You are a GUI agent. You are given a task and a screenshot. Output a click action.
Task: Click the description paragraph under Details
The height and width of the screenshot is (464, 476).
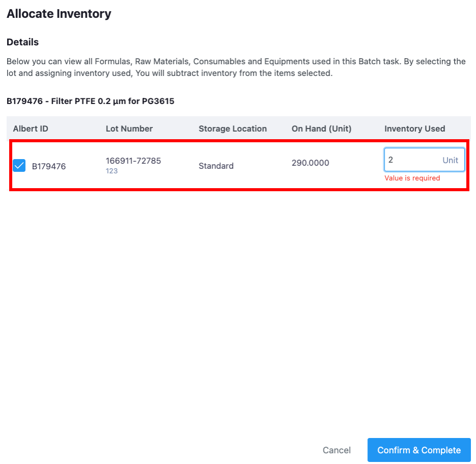coord(235,67)
